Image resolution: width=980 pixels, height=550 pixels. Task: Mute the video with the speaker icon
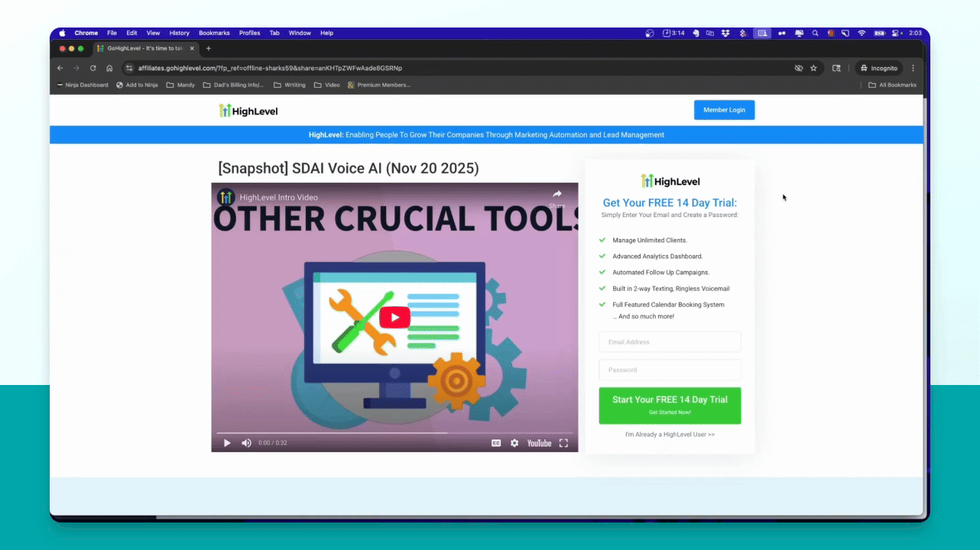[246, 443]
